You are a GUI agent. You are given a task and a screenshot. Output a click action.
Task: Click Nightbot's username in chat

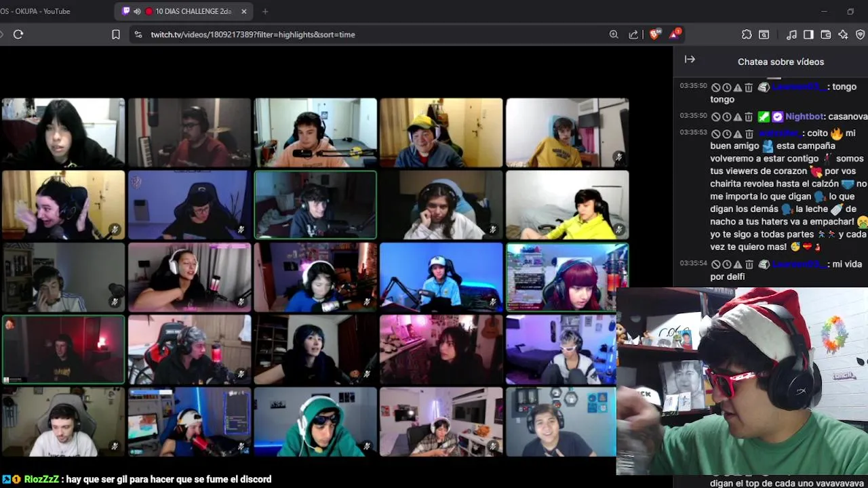coord(804,117)
